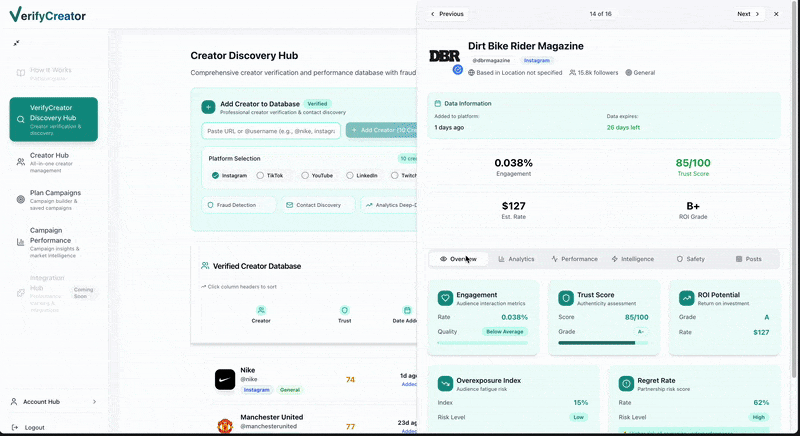
Task: Select the TikTok platform radio
Action: pyautogui.click(x=260, y=175)
